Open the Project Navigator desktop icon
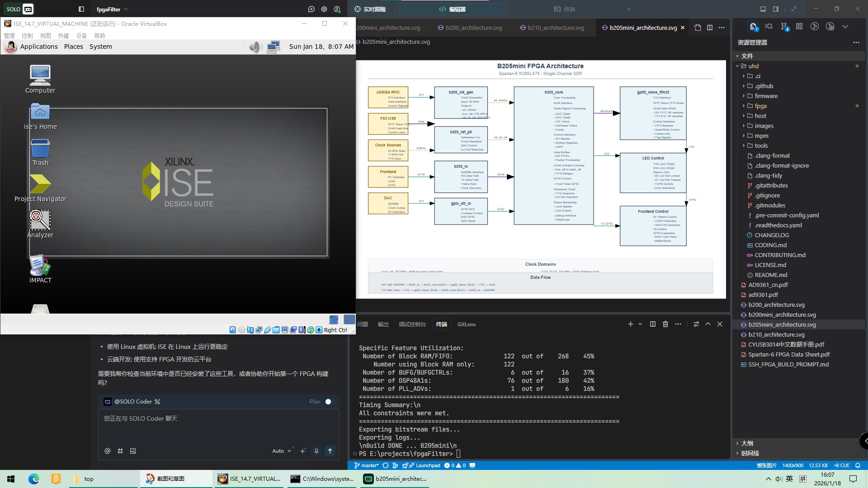Image resolution: width=868 pixels, height=488 pixels. pos(40,185)
